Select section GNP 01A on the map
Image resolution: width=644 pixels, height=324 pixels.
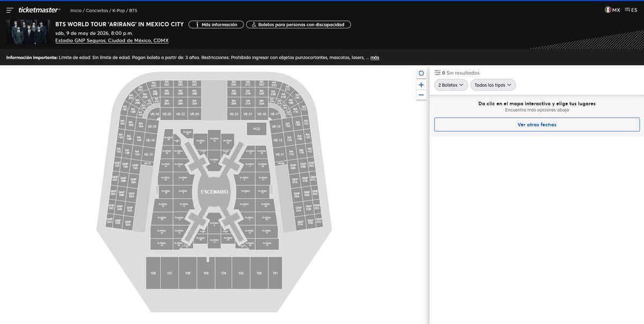pyautogui.click(x=300, y=222)
